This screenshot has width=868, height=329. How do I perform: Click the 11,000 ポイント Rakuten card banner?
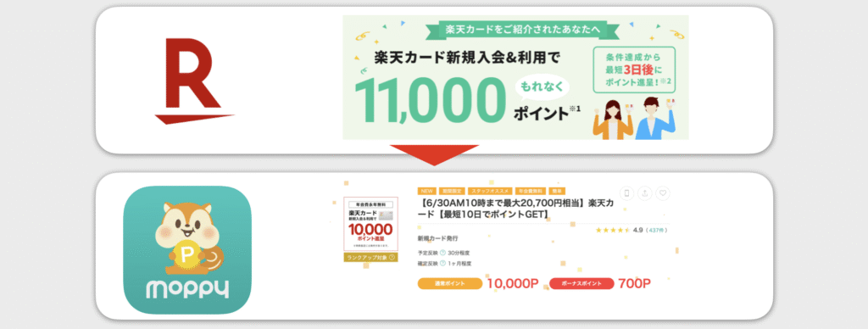tap(515, 77)
